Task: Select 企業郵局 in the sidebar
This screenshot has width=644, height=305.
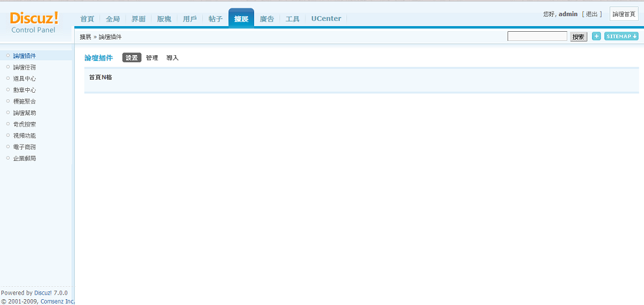Action: coord(25,158)
